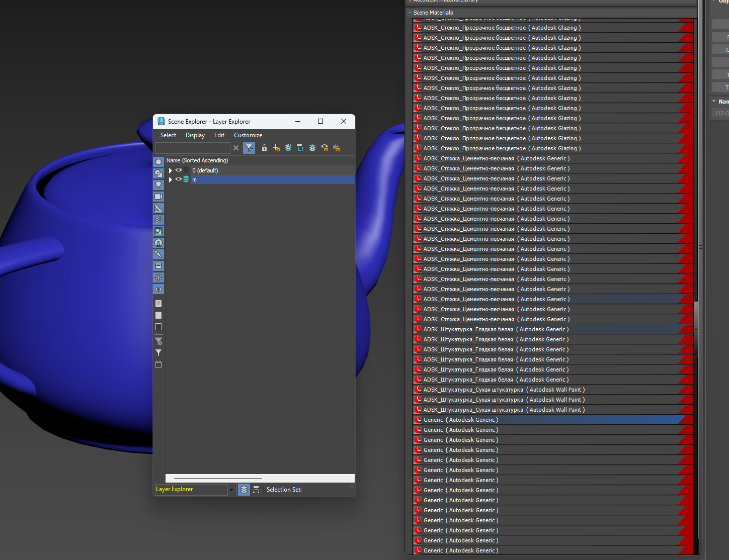Hide the 0 (default) layer via its eye
729x560 pixels.
(178, 170)
